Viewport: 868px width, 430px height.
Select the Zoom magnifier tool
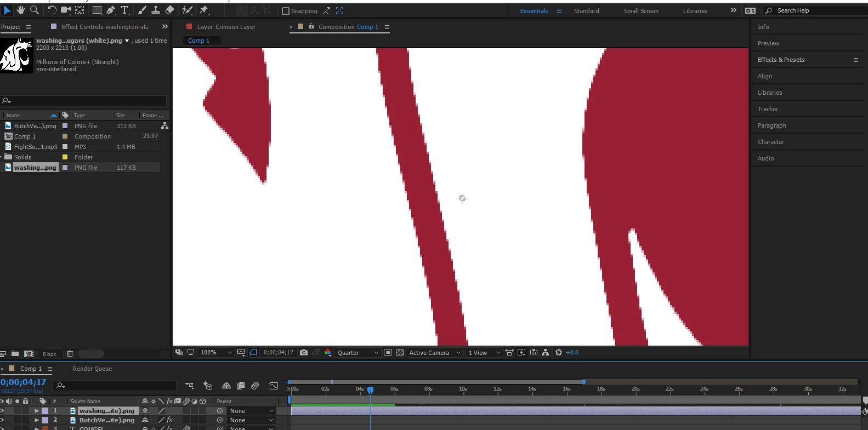[x=35, y=10]
